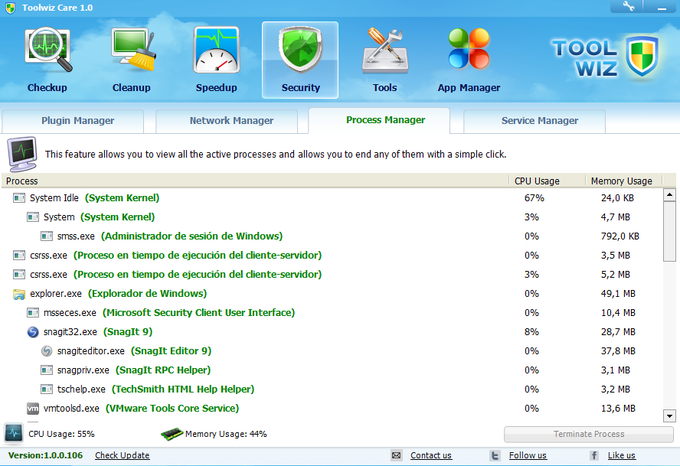680x466 pixels.
Task: Select the csrss.exe row using 5,2 MB
Action: click(x=332, y=274)
